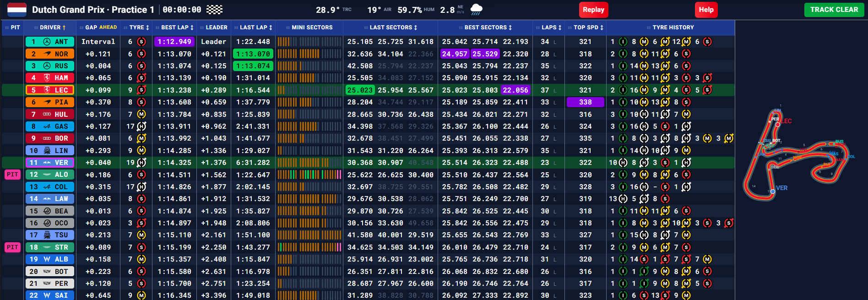Sort by DRIVER column header
The width and height of the screenshot is (868, 300).
[49, 27]
